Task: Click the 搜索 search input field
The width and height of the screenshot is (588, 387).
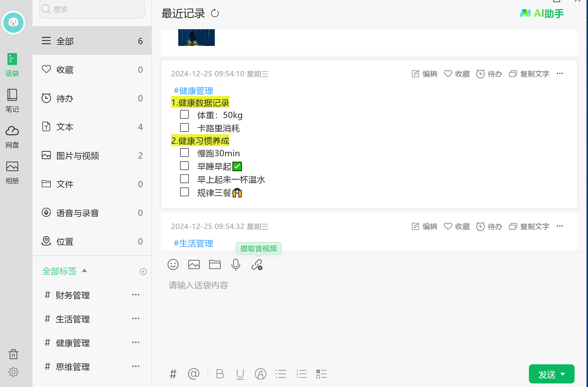Action: pos(92,9)
